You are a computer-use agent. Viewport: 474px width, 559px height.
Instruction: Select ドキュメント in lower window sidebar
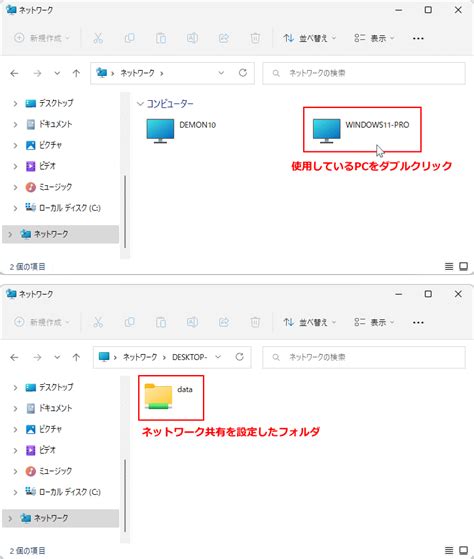(x=49, y=408)
